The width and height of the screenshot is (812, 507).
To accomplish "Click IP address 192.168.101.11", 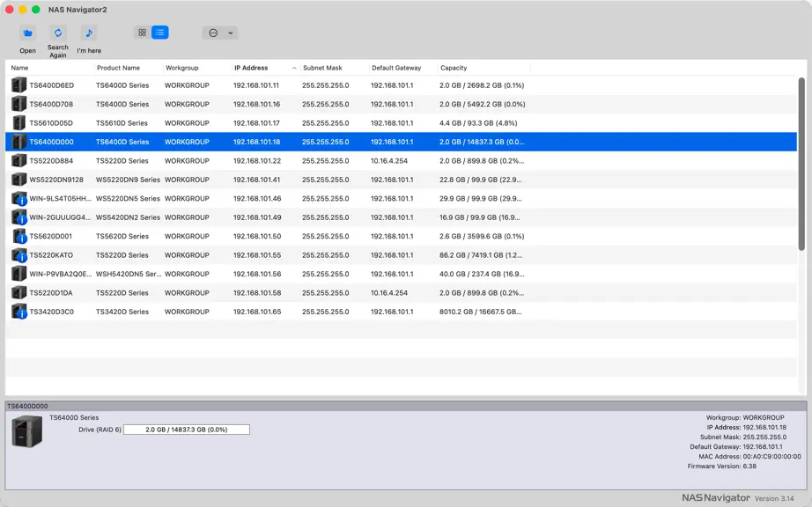I will 255,85.
